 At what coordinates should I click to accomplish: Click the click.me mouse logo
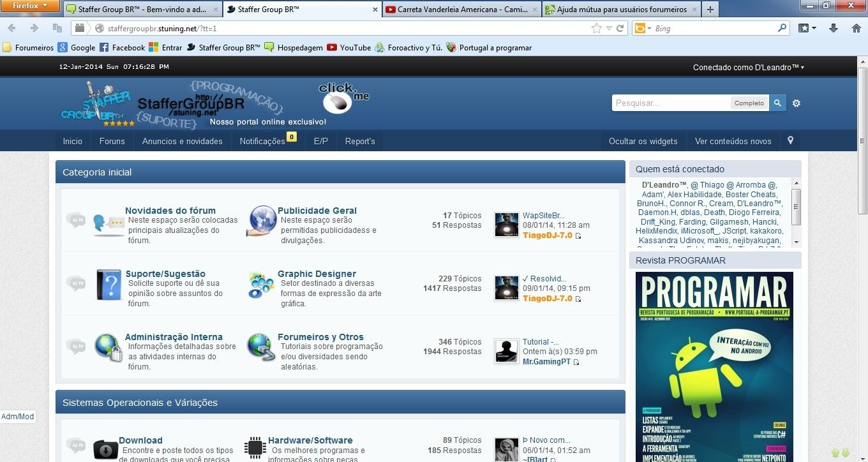pos(343,98)
